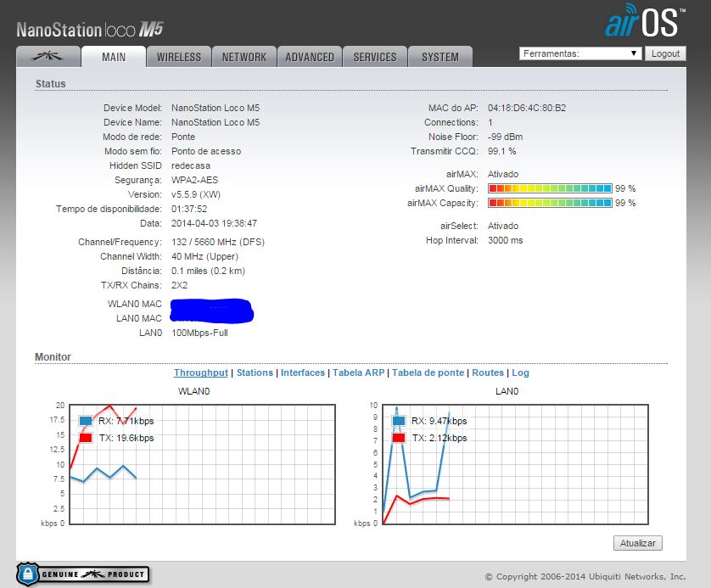Click the Transmitir CCQ value 99.1 %
The height and width of the screenshot is (588, 711).
(x=502, y=151)
